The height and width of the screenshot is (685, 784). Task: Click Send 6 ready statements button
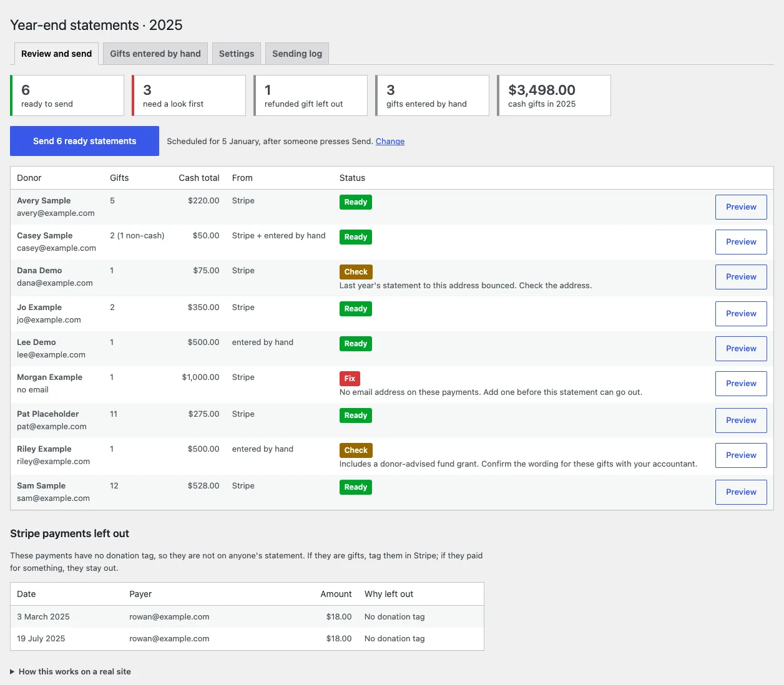[84, 141]
